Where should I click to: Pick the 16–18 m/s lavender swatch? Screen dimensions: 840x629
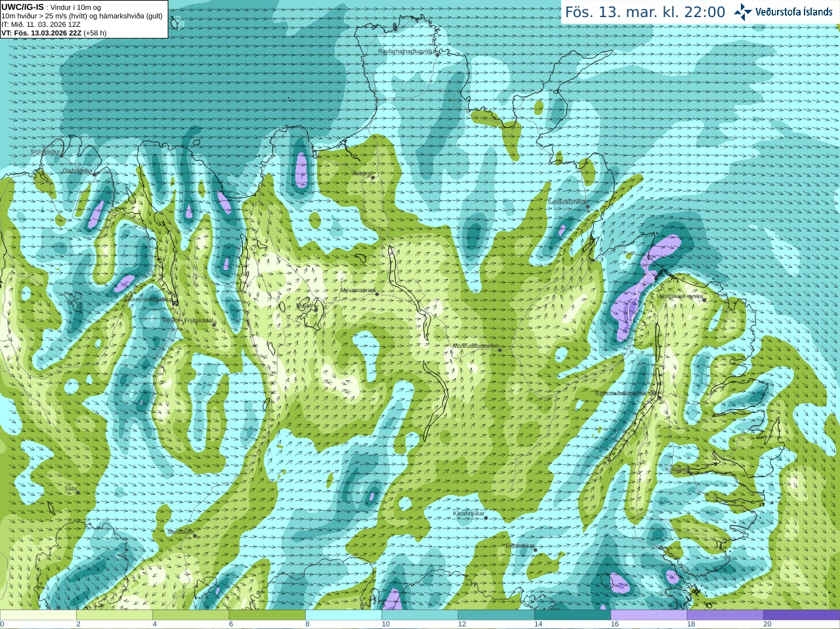coord(649,615)
